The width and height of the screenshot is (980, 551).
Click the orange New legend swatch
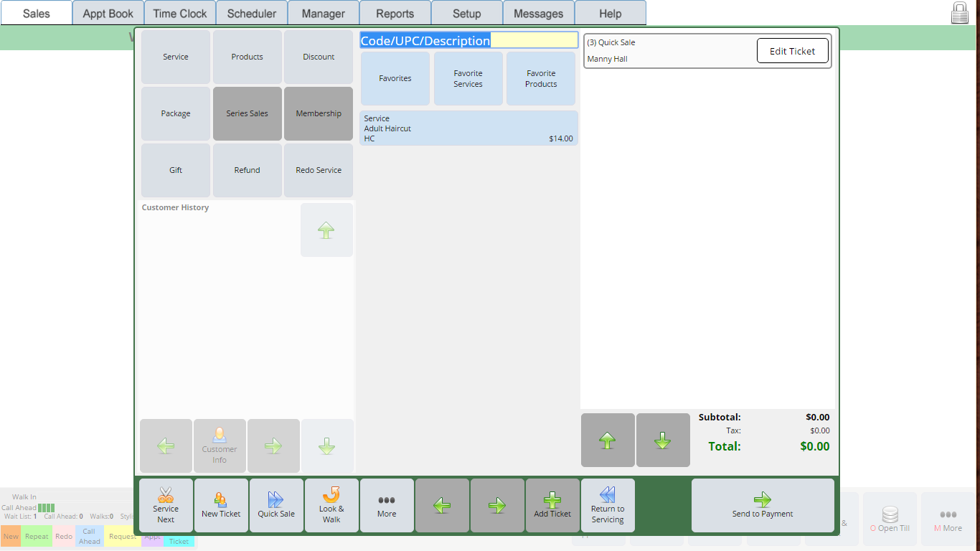[11, 536]
